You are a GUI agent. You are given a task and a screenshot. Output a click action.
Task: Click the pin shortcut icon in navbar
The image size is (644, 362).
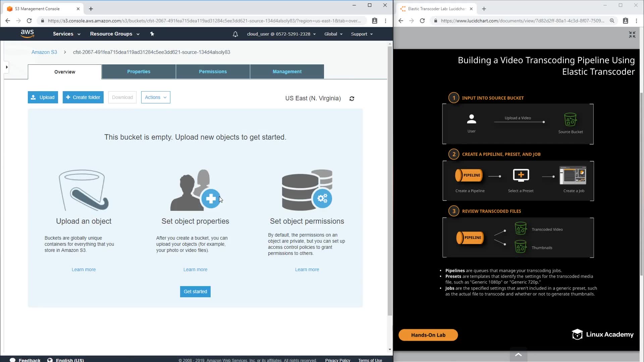pos(152,34)
